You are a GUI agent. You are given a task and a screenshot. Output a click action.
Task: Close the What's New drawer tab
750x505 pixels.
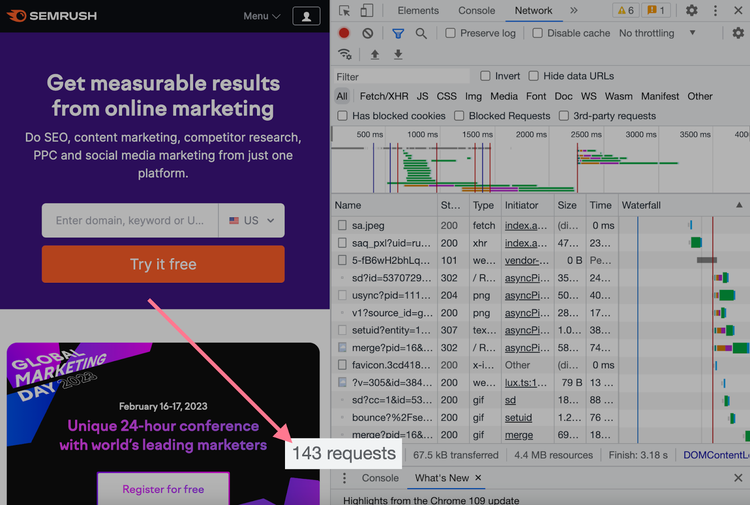coord(478,478)
